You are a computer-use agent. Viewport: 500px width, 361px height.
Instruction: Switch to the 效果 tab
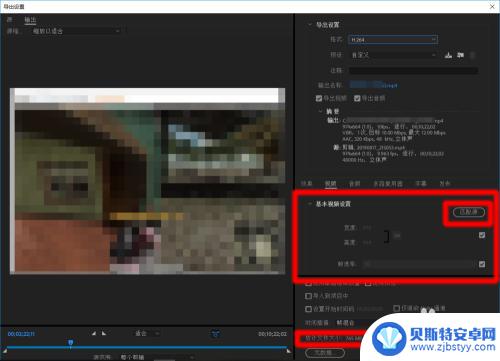coord(306,184)
